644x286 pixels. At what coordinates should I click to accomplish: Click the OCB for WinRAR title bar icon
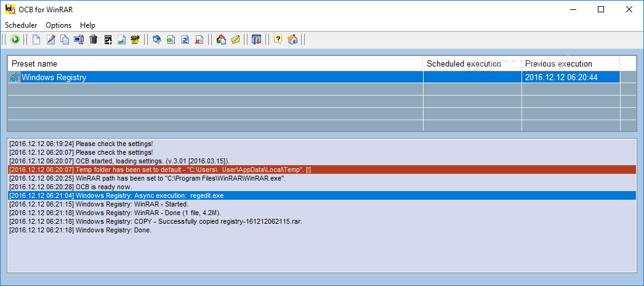point(10,9)
